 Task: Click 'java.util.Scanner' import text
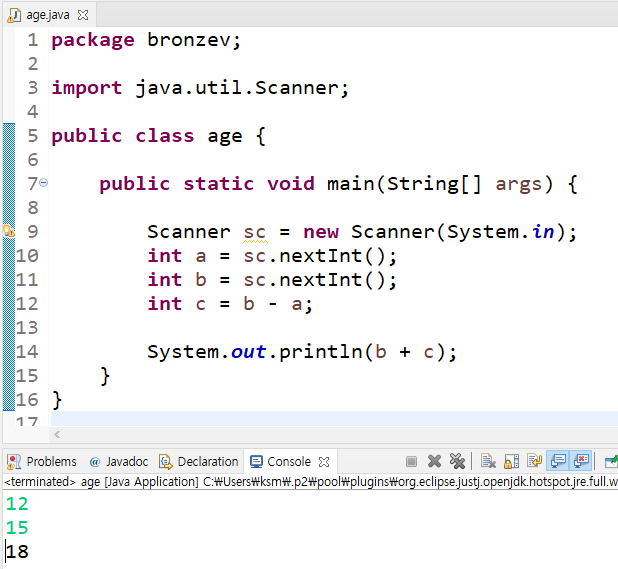pyautogui.click(x=236, y=87)
